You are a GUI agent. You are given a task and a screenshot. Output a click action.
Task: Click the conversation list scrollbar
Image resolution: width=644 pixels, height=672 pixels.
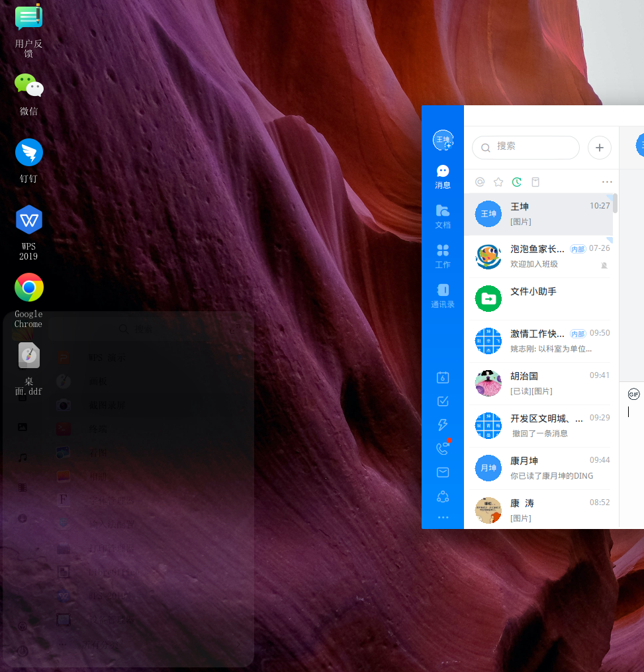click(x=616, y=203)
